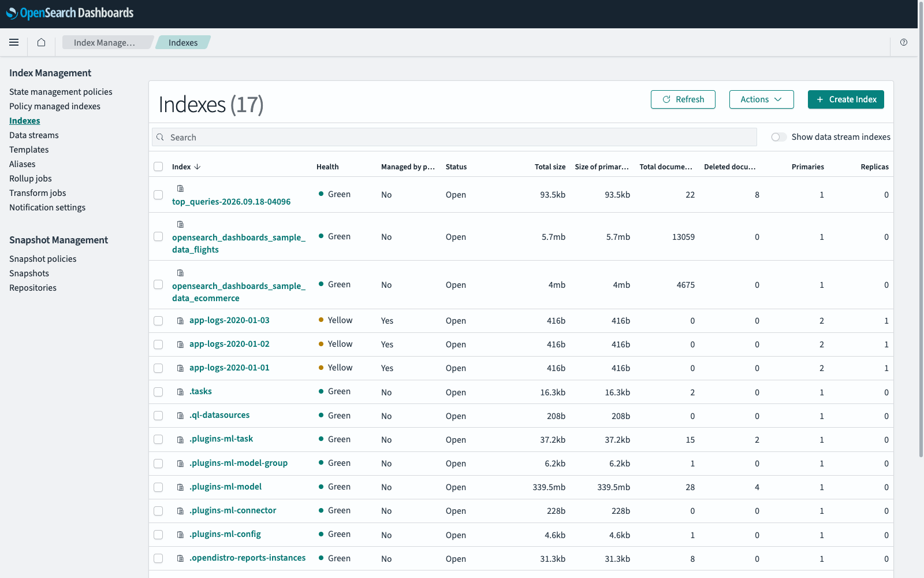Click the document icon for opensearch_dashboards_sample_data_flights
The width and height of the screenshot is (924, 578).
click(180, 224)
